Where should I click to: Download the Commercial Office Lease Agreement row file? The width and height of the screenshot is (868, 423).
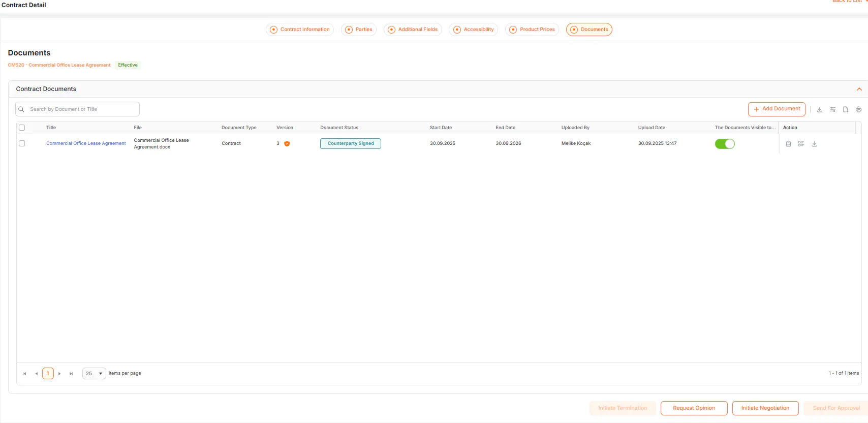pos(814,144)
